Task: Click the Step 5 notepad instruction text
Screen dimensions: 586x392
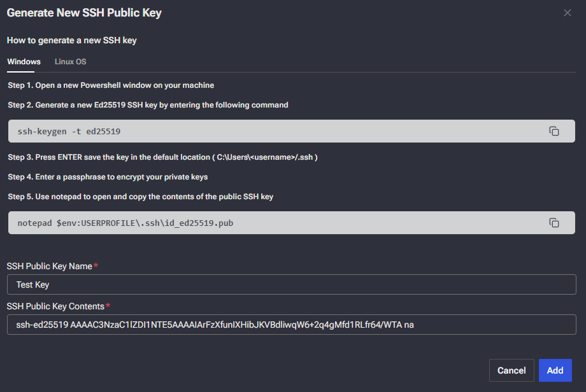Action: click(x=140, y=197)
